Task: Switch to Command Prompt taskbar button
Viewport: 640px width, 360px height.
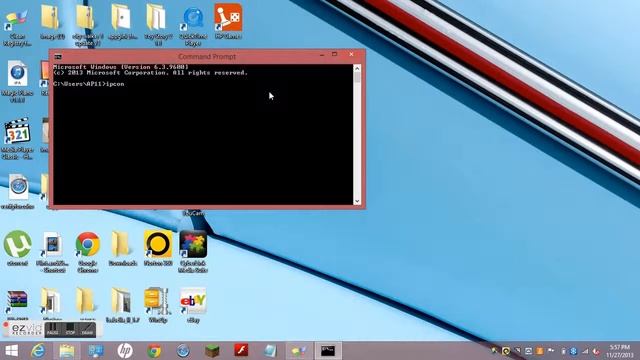Action: [x=328, y=351]
